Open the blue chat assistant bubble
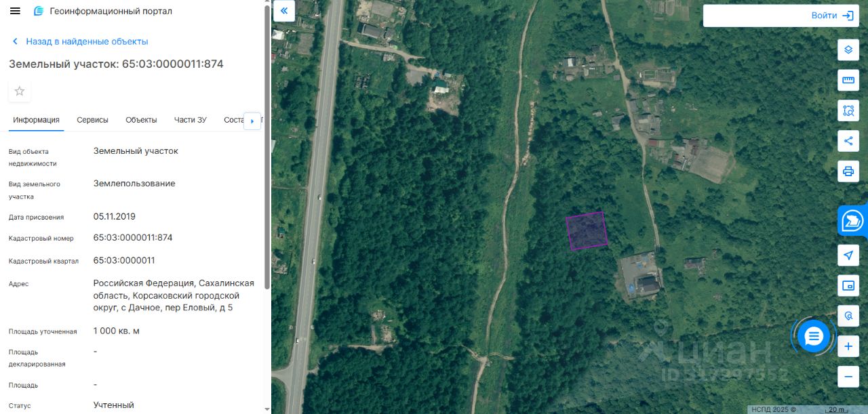This screenshot has width=868, height=414. tap(814, 336)
